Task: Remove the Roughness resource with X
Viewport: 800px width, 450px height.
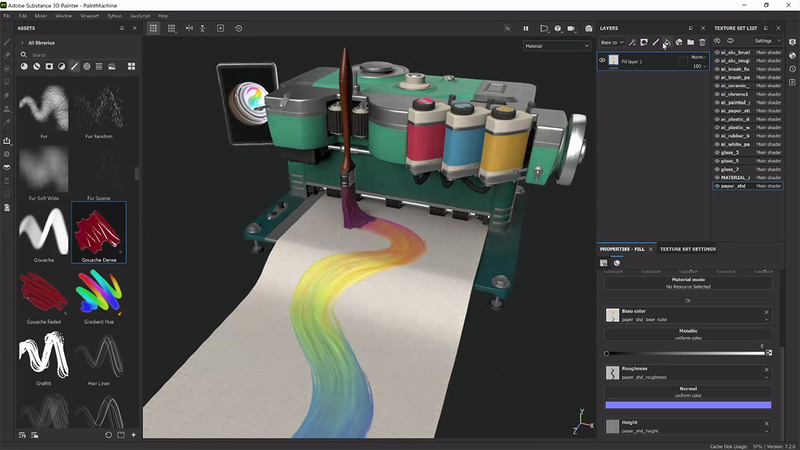Action: coord(766,370)
